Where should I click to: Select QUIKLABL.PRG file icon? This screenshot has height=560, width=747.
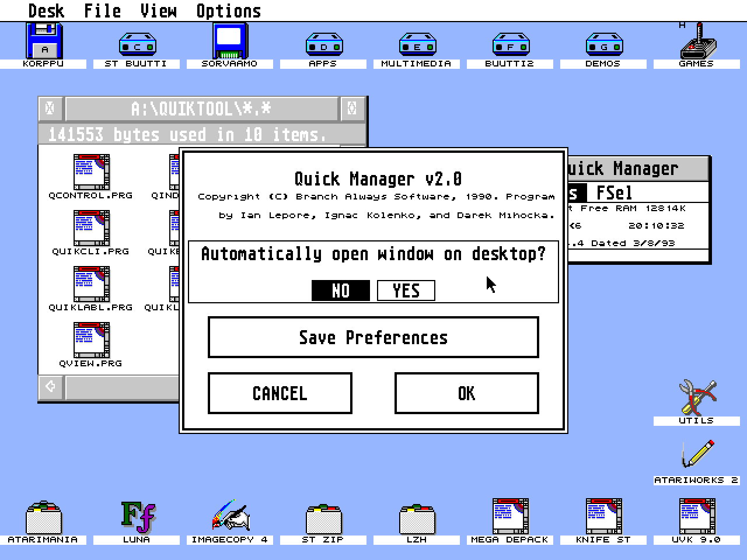point(92,284)
